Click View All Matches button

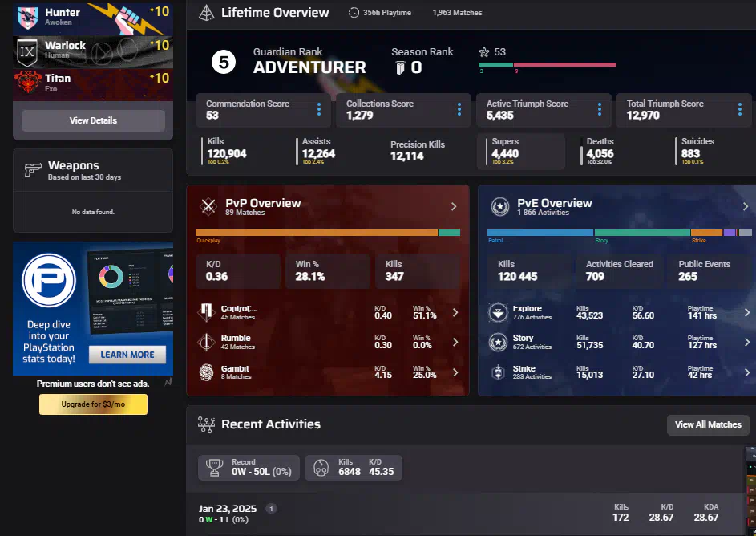point(707,424)
